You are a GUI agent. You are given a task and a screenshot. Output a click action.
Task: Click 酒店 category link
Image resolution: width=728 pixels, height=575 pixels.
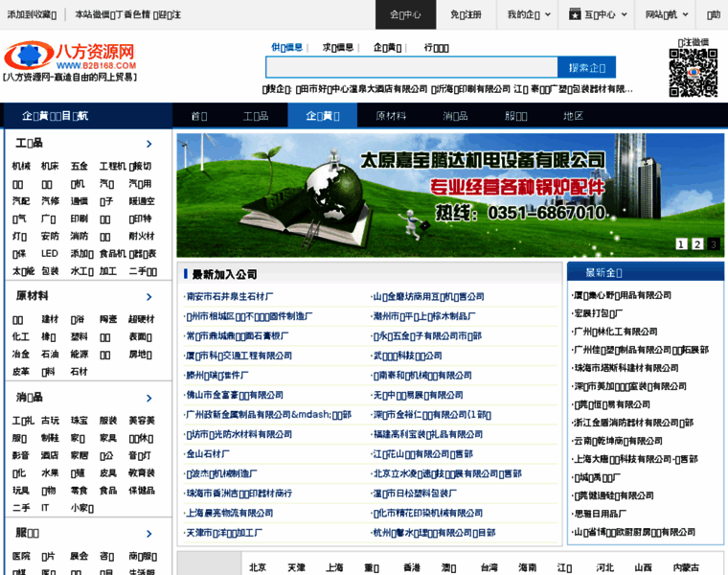pyautogui.click(x=50, y=455)
